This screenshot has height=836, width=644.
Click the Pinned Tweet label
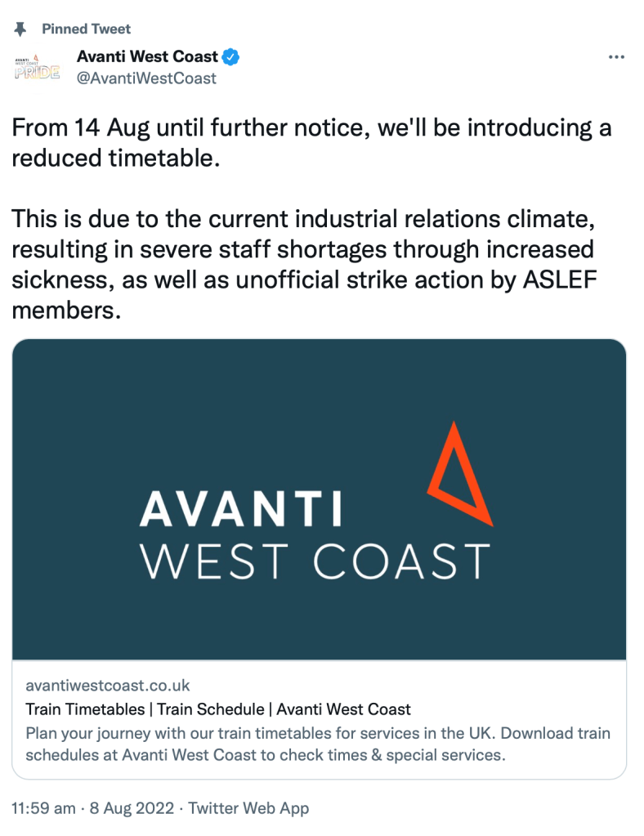[87, 29]
